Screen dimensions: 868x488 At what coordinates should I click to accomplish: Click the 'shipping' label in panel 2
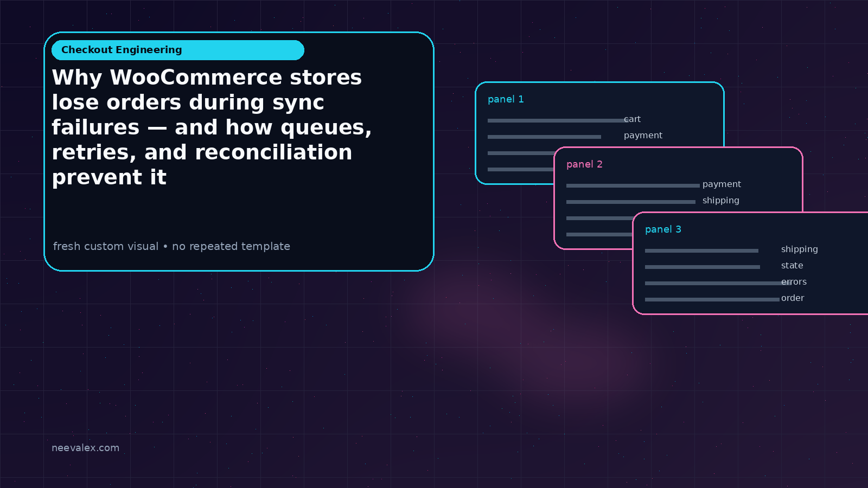pyautogui.click(x=720, y=201)
